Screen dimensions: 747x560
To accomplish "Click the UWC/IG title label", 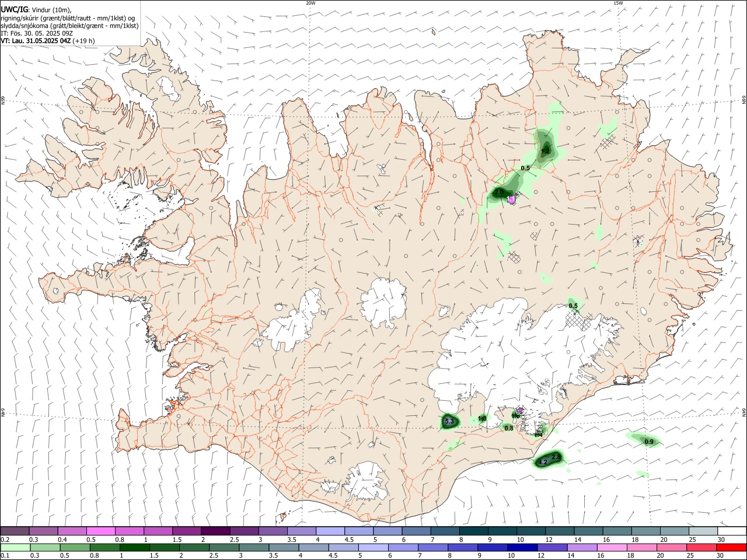I will pos(14,9).
